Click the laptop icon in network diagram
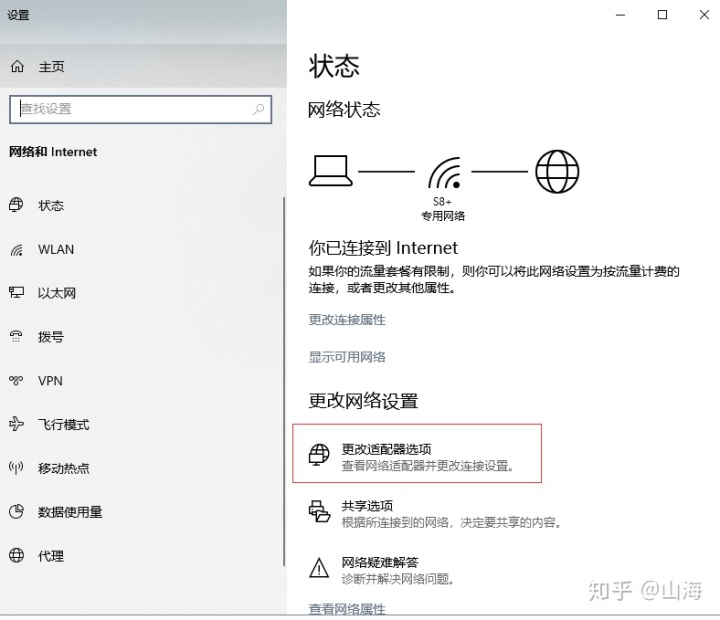 (x=331, y=171)
